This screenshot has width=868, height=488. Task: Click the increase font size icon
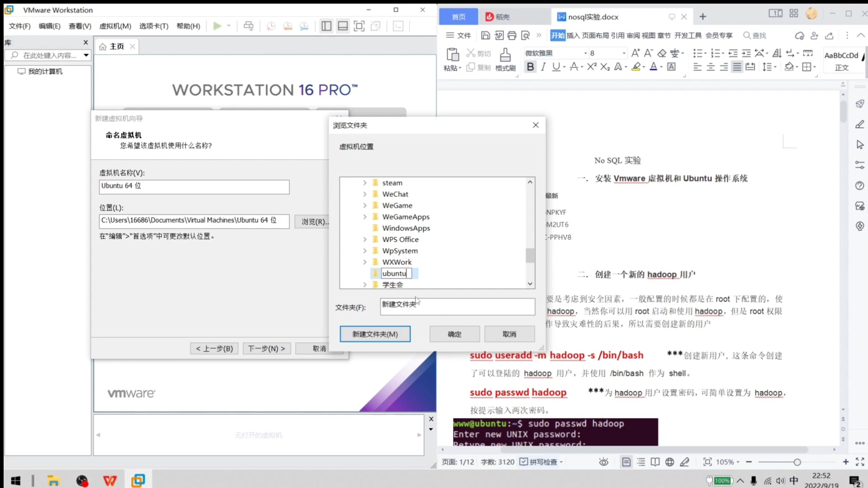coord(635,53)
